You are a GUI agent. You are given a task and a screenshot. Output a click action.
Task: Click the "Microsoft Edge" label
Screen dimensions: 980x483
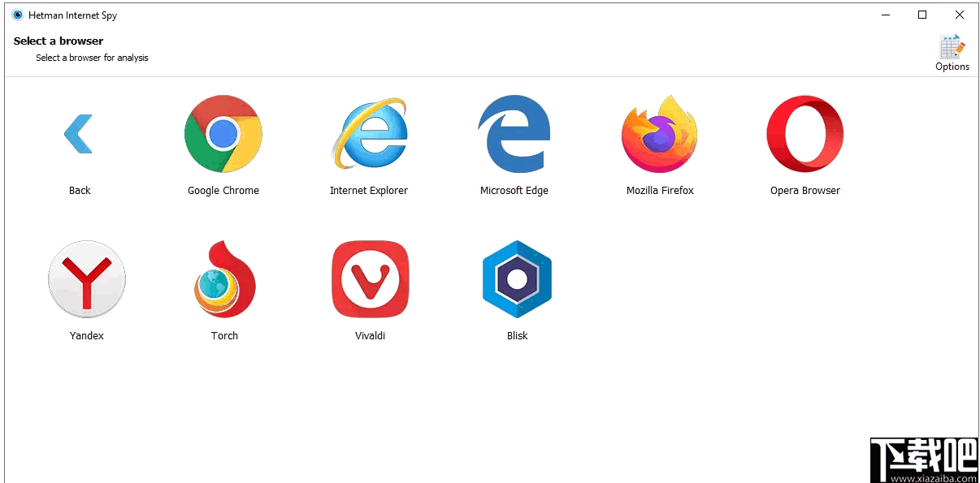click(x=514, y=191)
